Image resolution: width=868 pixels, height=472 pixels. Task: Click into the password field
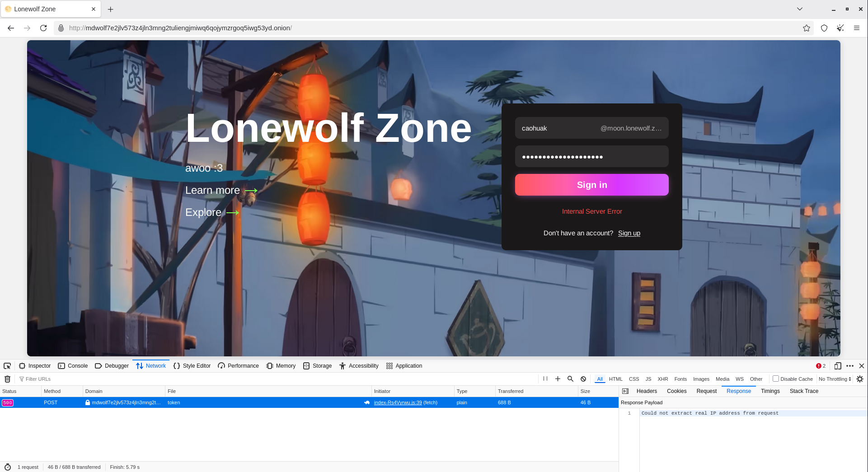pyautogui.click(x=591, y=157)
